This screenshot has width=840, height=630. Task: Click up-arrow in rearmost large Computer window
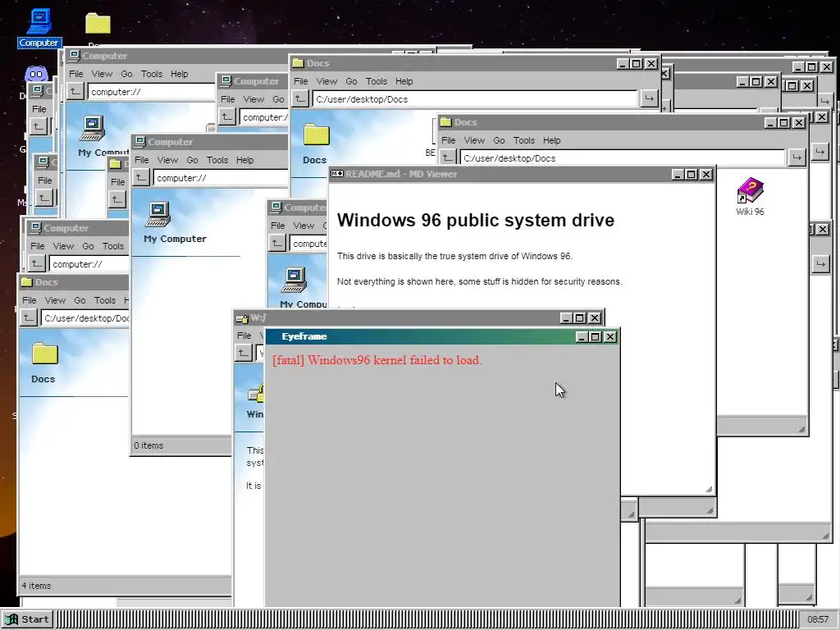click(75, 92)
